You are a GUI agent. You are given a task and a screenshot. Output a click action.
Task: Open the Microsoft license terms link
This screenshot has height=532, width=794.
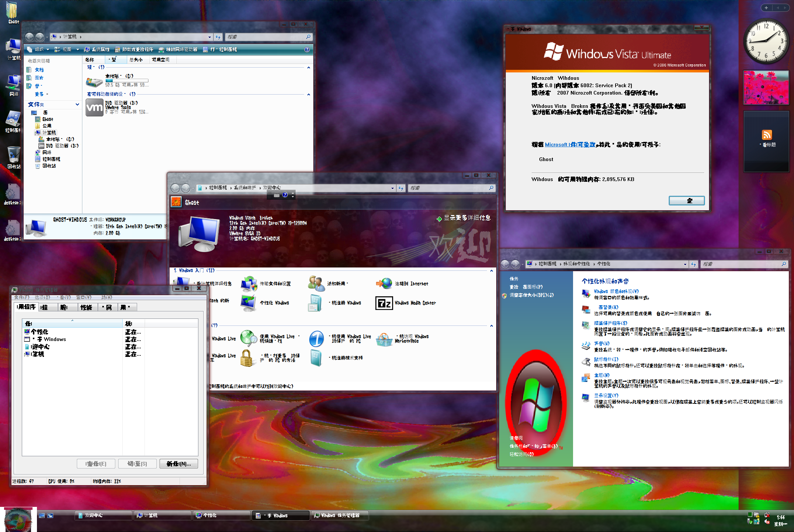coord(570,144)
